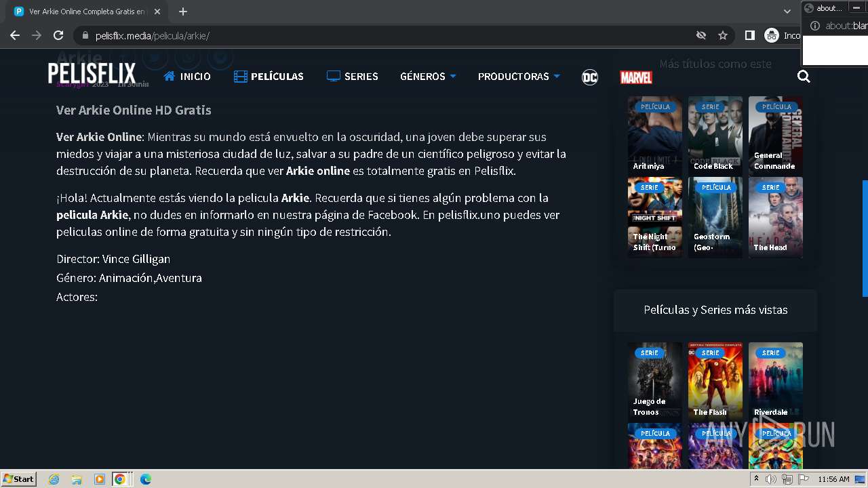The image size is (868, 488).
Task: Open The Flash series thumbnail
Action: (715, 382)
